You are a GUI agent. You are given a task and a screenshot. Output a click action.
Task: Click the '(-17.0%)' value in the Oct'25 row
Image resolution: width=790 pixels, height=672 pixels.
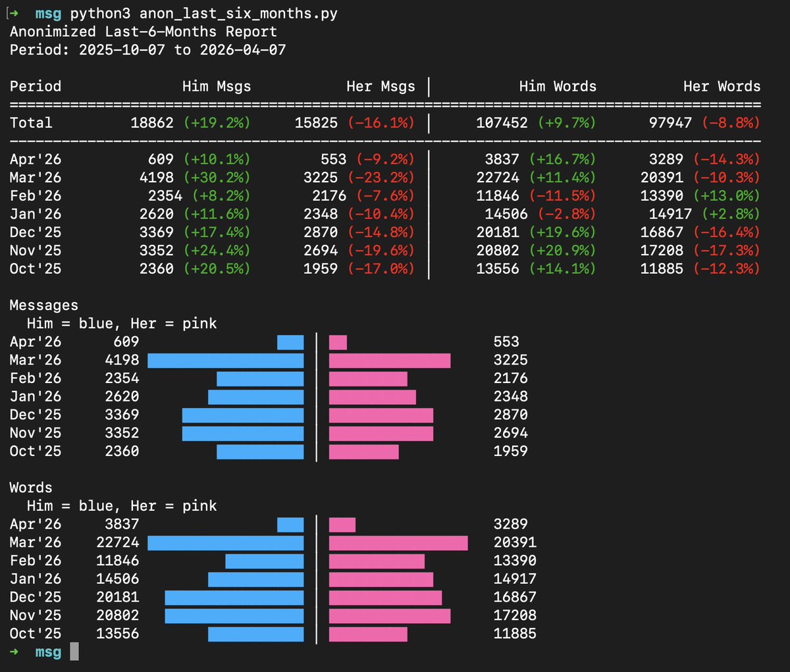pos(381,269)
